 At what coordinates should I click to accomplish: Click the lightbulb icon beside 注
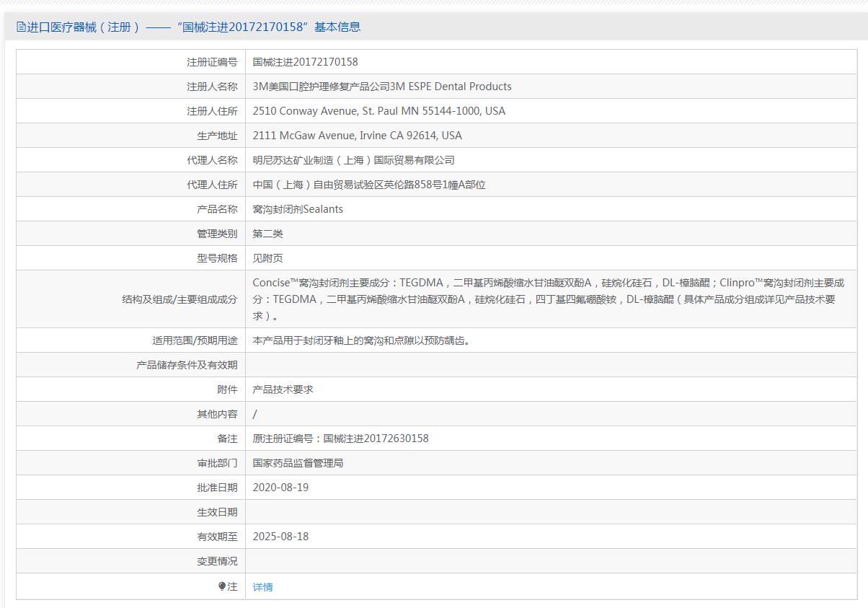click(222, 586)
